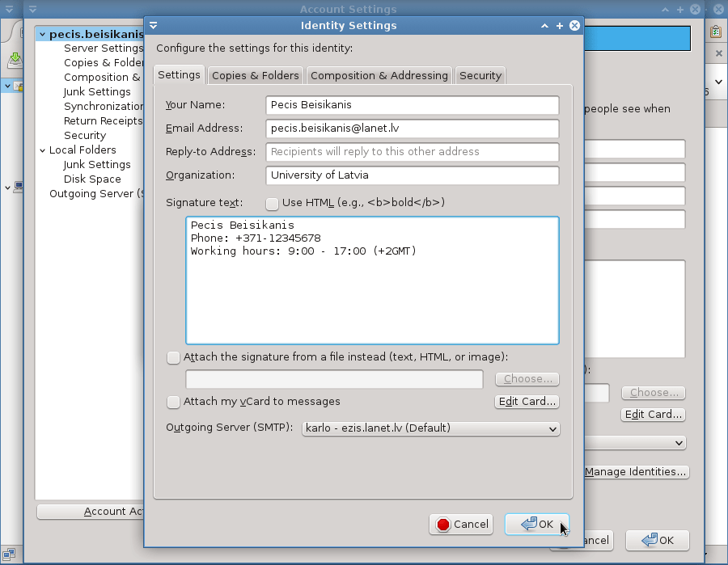This screenshot has width=728, height=565.
Task: Focus the Reply-to Address field
Action: tap(413, 152)
